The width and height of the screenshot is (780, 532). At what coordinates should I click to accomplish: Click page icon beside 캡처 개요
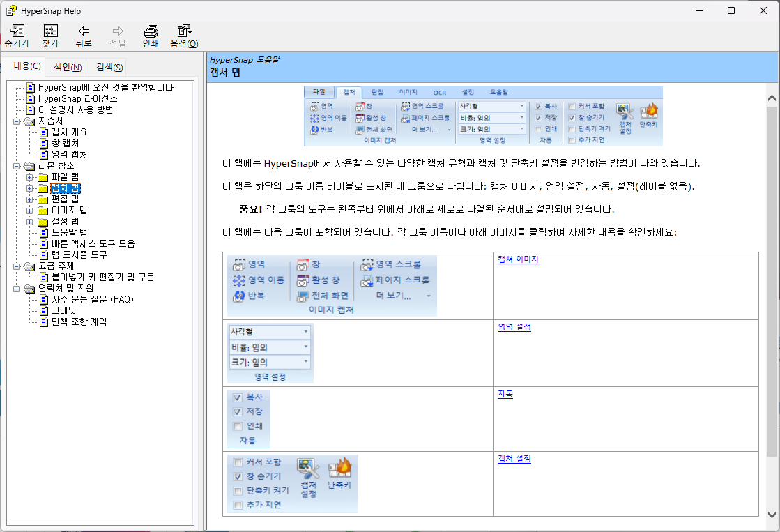45,132
